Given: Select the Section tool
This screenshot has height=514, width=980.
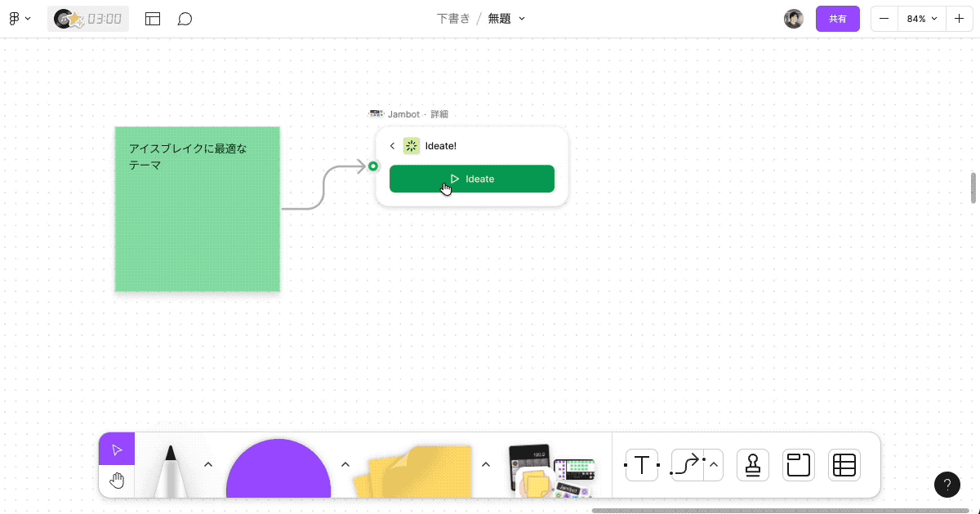Looking at the screenshot, I should coord(798,465).
